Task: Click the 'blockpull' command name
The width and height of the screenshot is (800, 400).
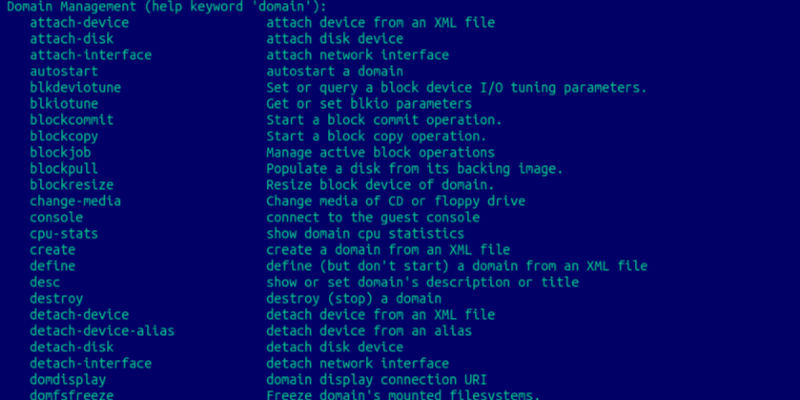Action: point(64,168)
